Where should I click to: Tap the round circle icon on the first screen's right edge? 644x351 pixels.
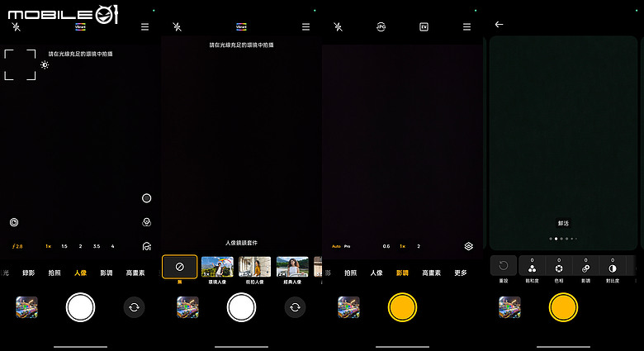click(x=147, y=198)
